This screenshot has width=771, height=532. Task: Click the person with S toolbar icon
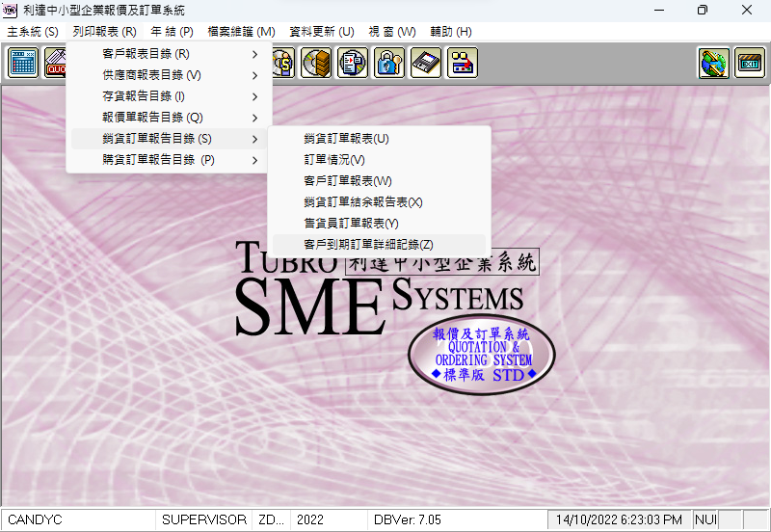coord(283,63)
